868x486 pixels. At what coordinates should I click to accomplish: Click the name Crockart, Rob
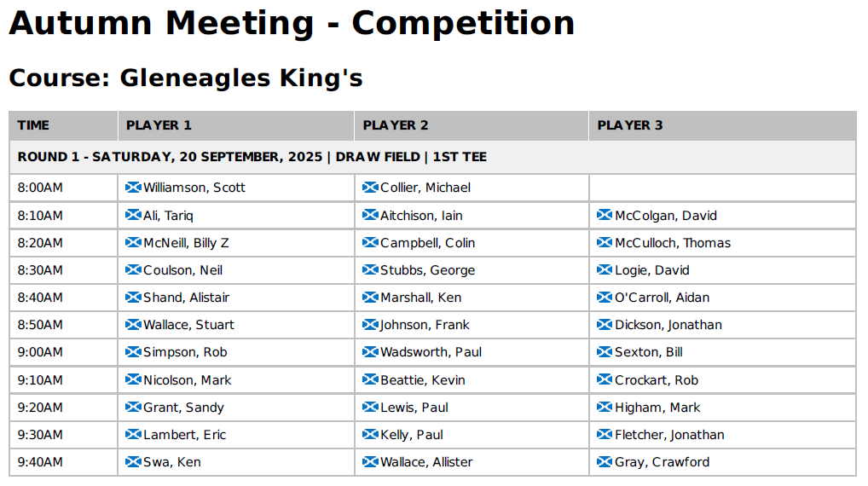point(657,380)
